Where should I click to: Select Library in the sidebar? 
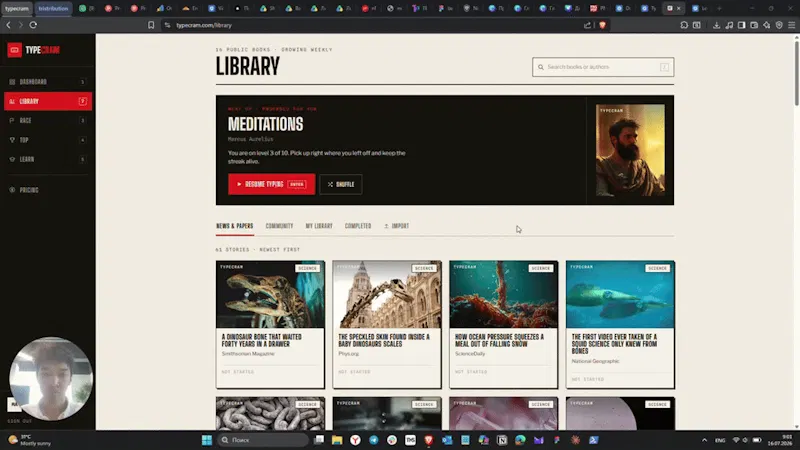pos(47,101)
